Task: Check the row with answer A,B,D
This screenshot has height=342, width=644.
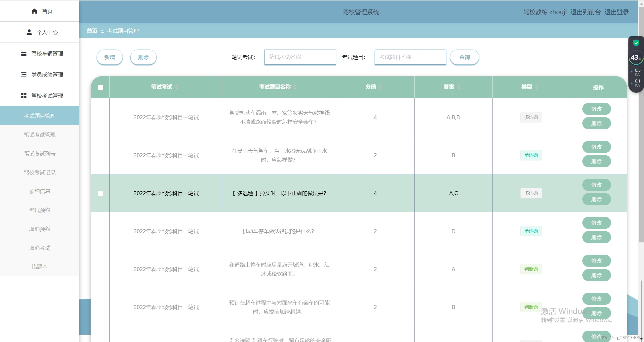Action: (100, 118)
